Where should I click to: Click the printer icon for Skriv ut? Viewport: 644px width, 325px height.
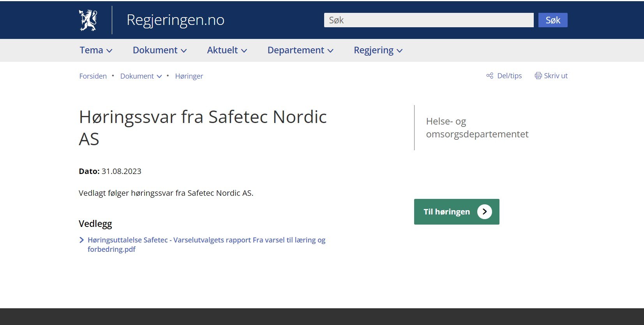(538, 76)
